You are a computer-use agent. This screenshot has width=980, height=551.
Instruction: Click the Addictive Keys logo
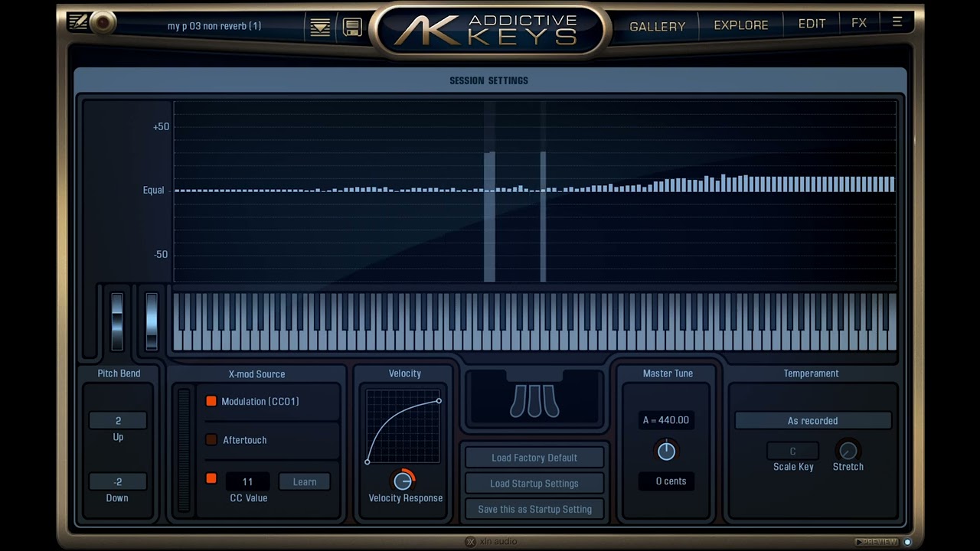point(489,31)
